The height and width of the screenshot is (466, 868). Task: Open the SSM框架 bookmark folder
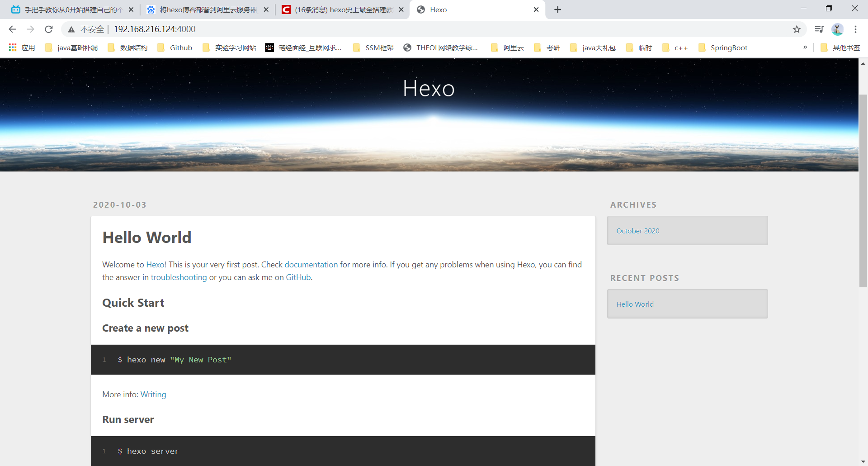pyautogui.click(x=373, y=48)
